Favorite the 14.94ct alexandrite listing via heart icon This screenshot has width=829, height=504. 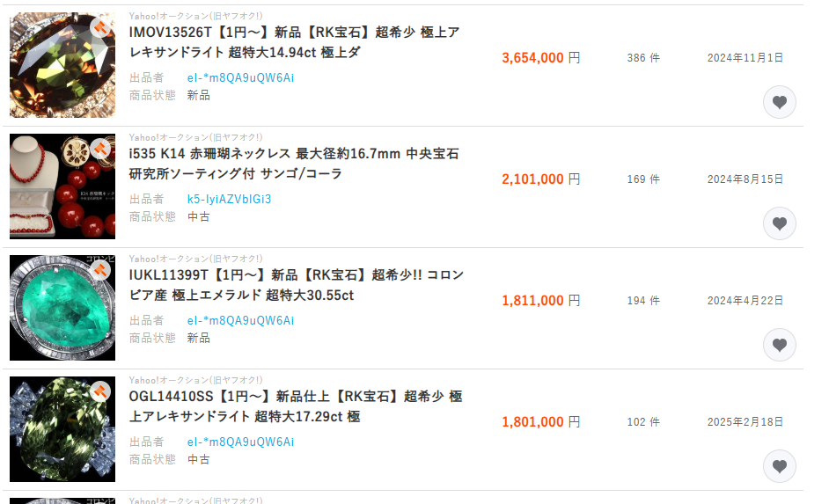click(779, 102)
